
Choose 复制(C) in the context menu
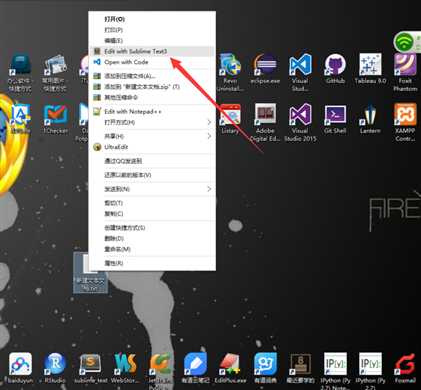tap(152, 214)
